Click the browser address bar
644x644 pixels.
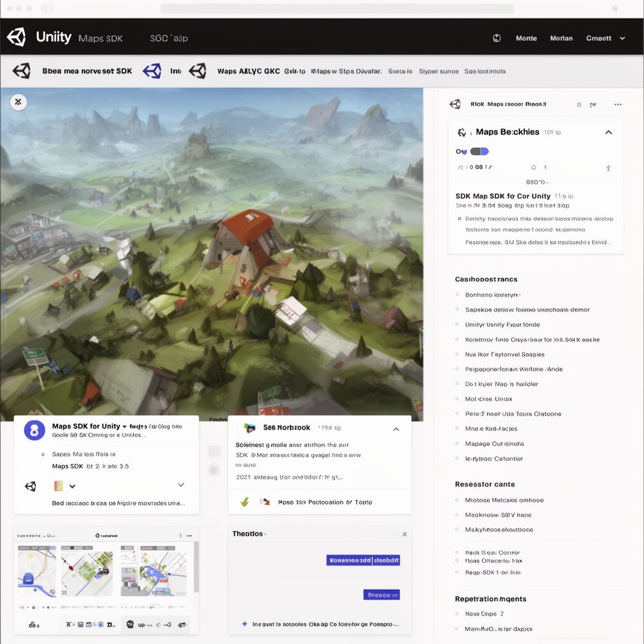point(337,9)
